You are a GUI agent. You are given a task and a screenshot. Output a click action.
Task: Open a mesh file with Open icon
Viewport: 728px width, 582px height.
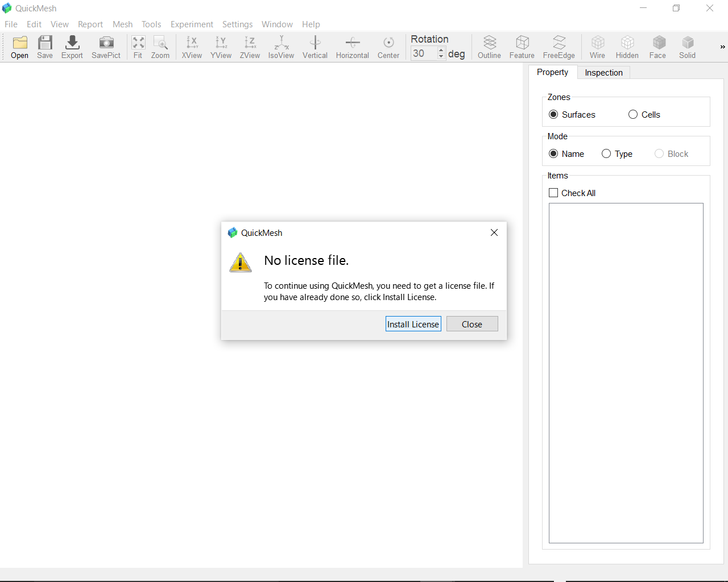coord(20,47)
